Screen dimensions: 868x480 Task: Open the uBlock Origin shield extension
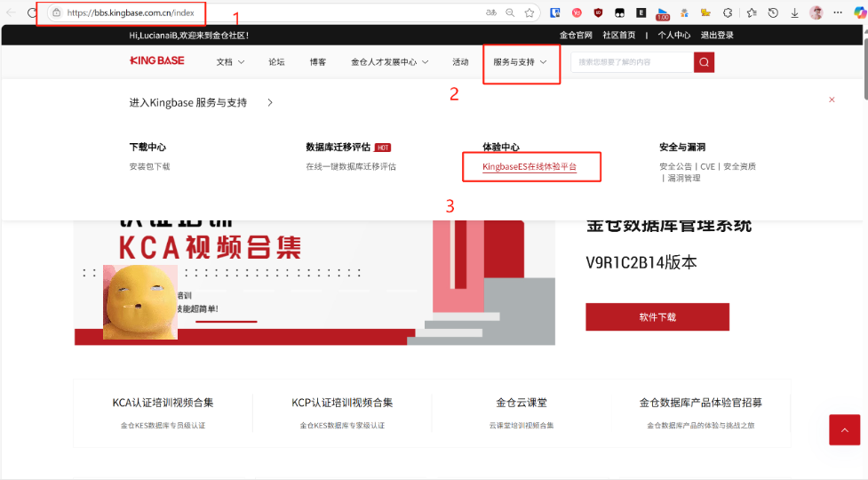click(x=598, y=12)
